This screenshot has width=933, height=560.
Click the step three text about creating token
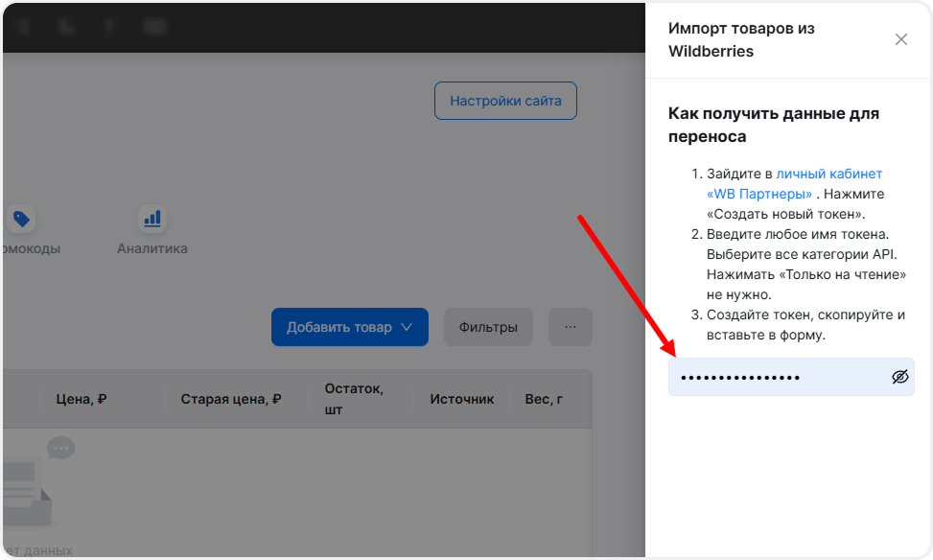point(805,325)
